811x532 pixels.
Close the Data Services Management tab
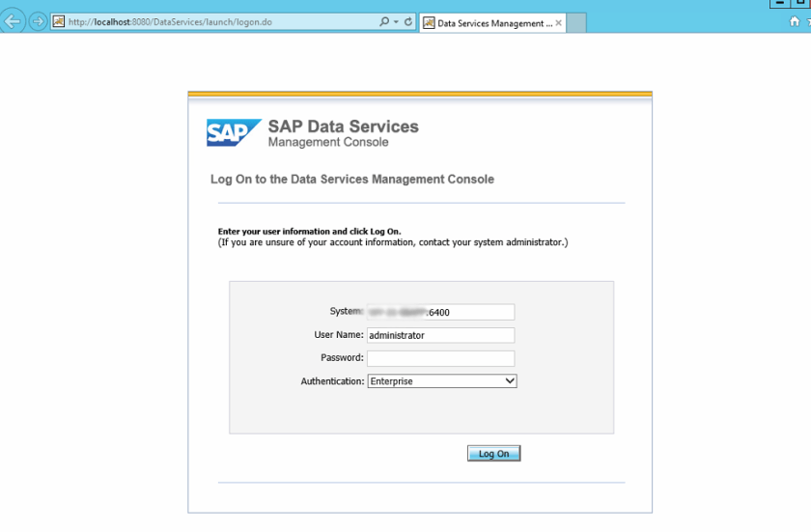pyautogui.click(x=559, y=23)
